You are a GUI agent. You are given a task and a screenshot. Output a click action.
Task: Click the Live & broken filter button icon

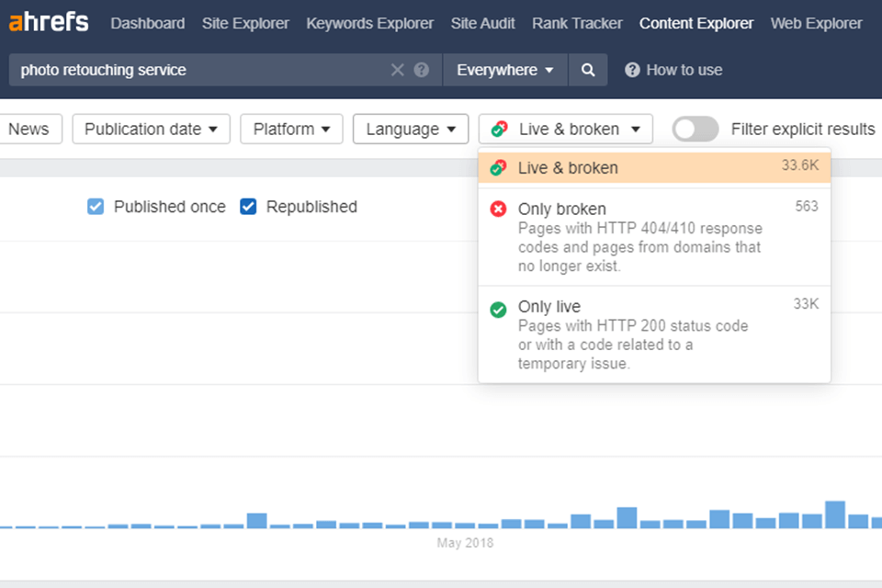pos(499,129)
